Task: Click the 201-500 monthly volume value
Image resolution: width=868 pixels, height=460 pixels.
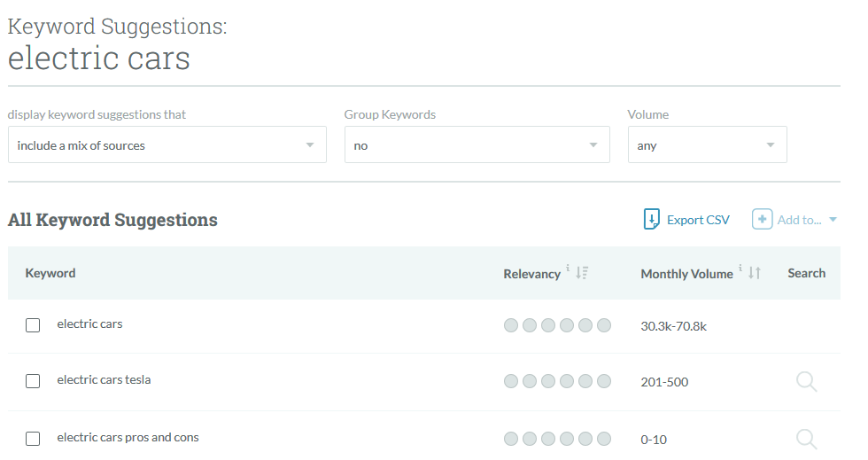Action: tap(664, 382)
